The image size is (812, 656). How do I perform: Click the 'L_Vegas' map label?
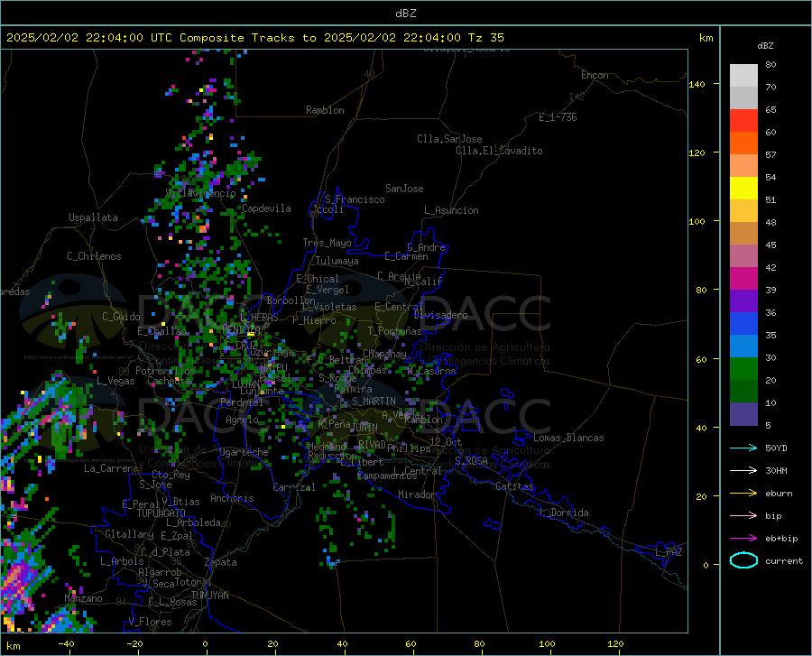click(x=115, y=381)
